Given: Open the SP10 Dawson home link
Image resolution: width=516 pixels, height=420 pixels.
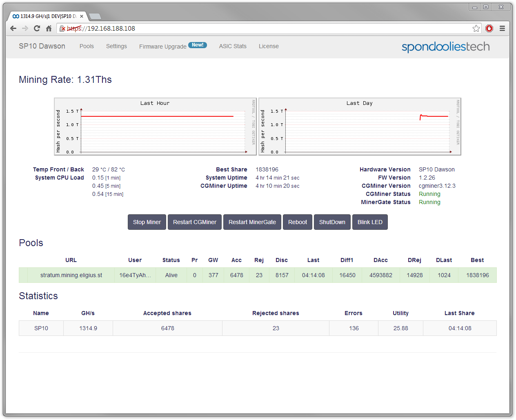Looking at the screenshot, I should click(x=42, y=46).
